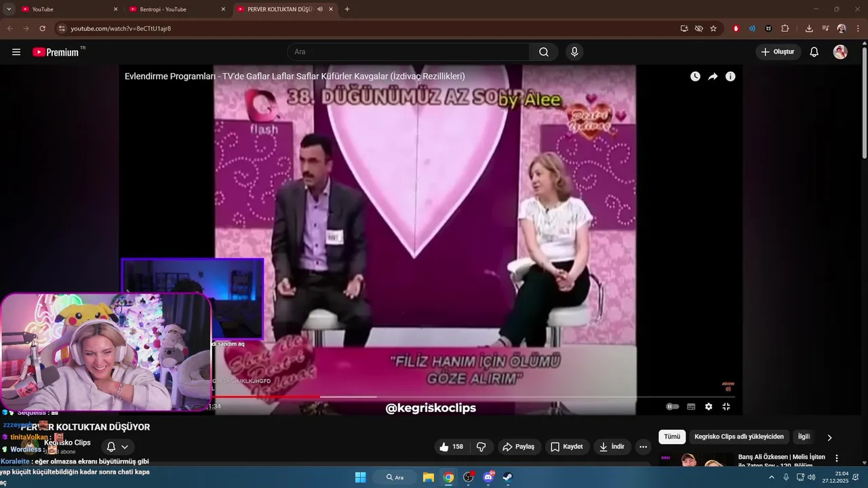Mute the playing tab via speaker icon

320,9
